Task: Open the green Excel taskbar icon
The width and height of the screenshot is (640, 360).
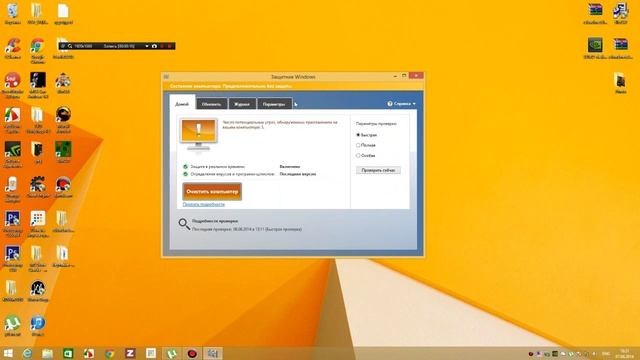Action: 68,353
